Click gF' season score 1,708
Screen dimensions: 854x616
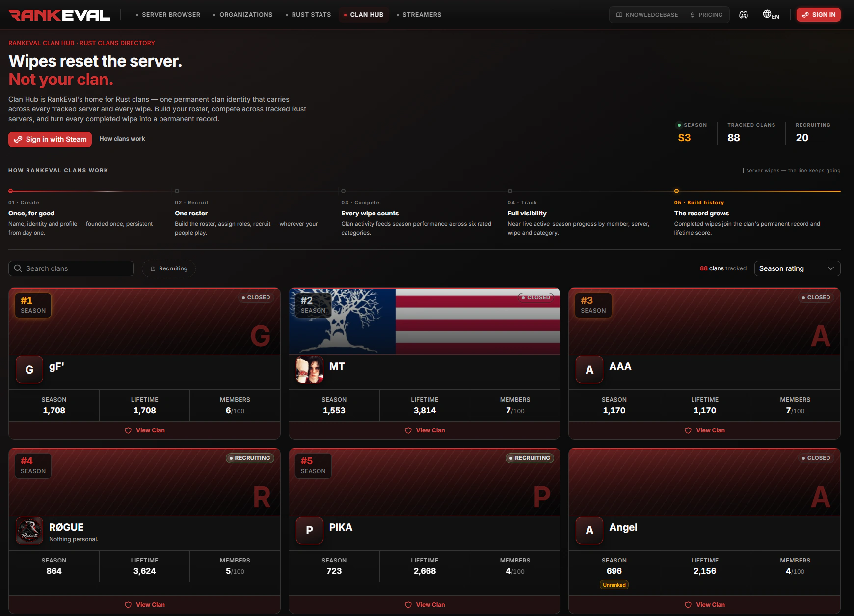54,410
